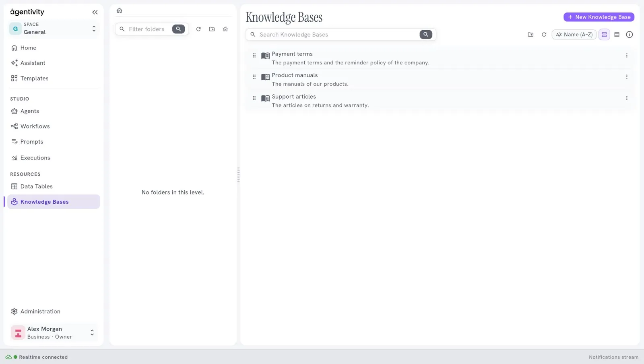
Task: Click the home breadcrumb icon in folder panel
Action: [119, 10]
